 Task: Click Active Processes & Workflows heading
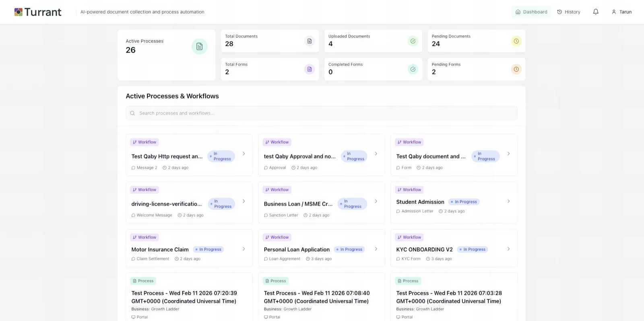172,96
